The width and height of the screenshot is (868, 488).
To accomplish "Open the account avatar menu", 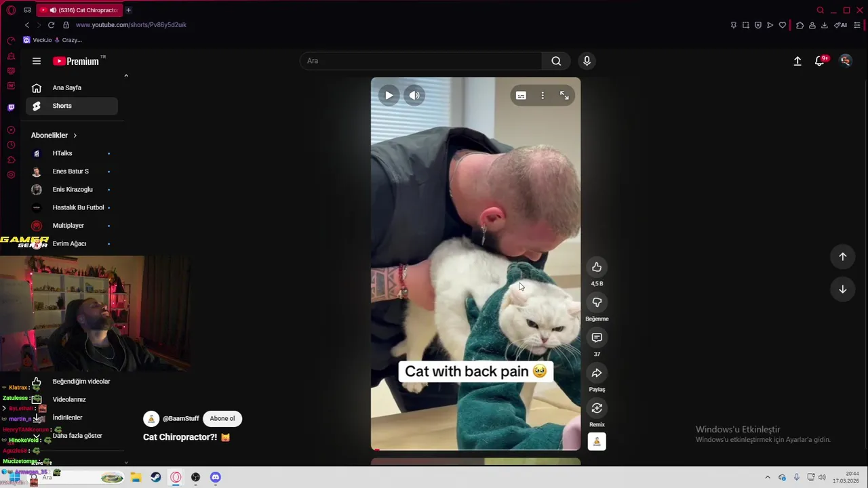I will (845, 61).
